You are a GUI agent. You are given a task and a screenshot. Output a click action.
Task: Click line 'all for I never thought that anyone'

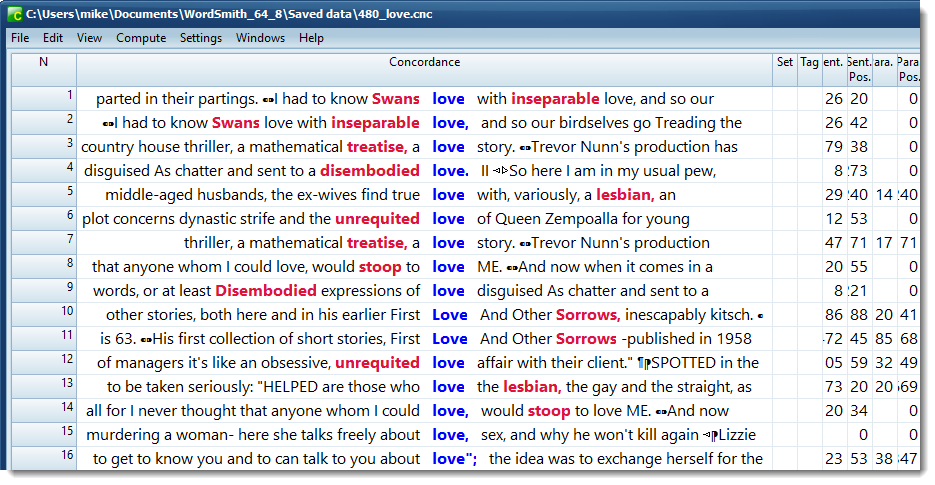point(425,410)
